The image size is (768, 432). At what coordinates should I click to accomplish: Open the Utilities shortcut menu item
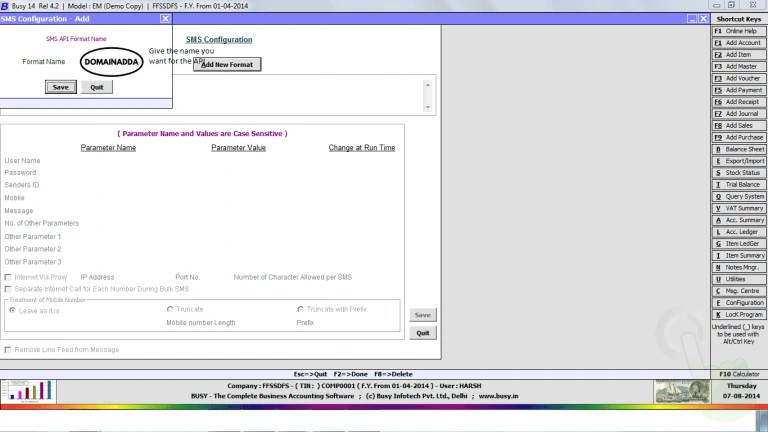pos(738,279)
